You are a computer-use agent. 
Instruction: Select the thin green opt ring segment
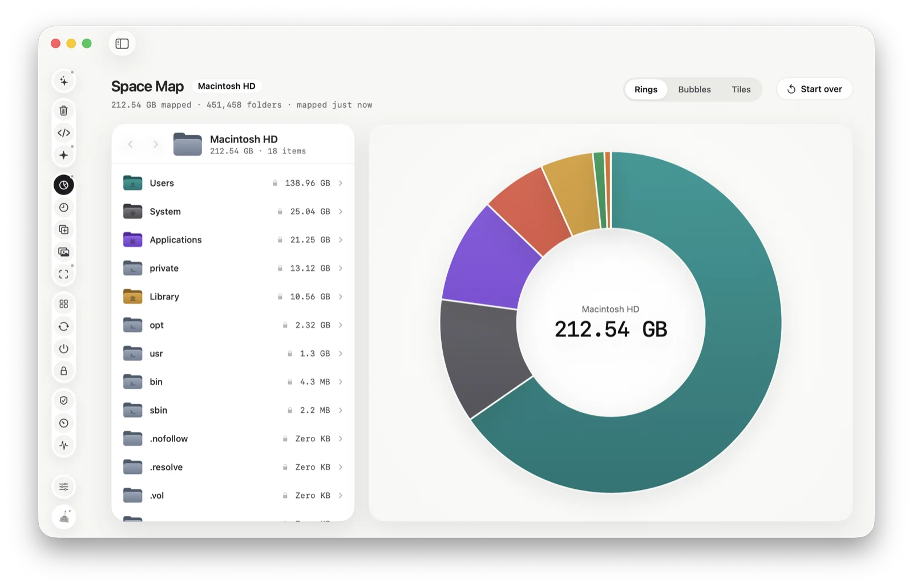(600, 190)
